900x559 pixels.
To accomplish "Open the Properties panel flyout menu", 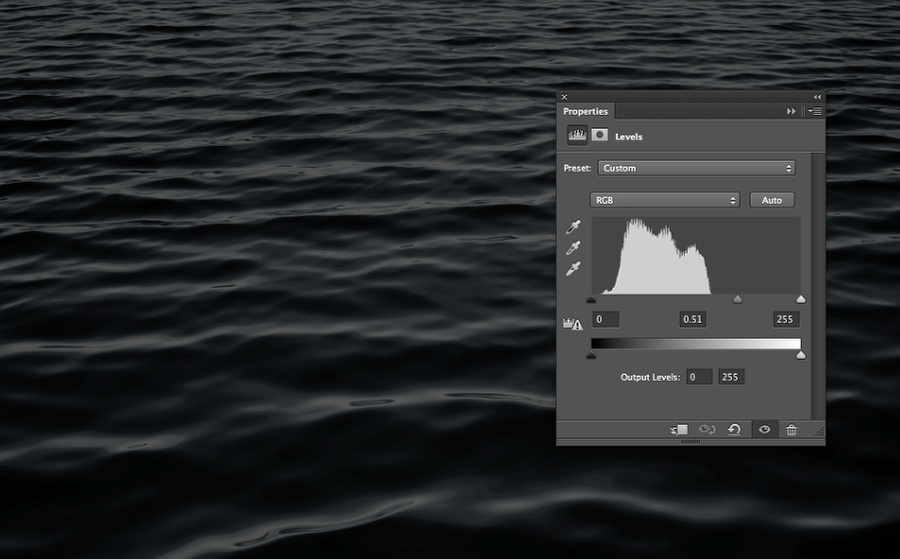I will click(815, 111).
